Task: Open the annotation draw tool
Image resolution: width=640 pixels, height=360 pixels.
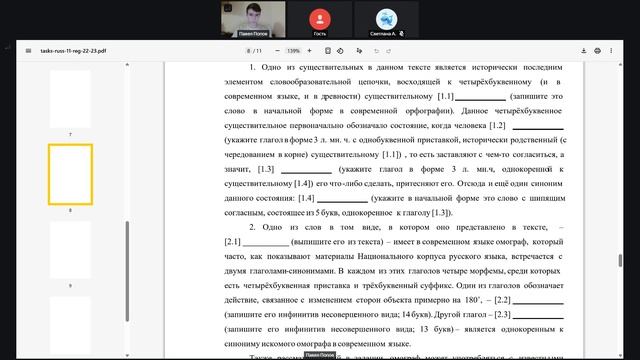Action: tap(359, 51)
